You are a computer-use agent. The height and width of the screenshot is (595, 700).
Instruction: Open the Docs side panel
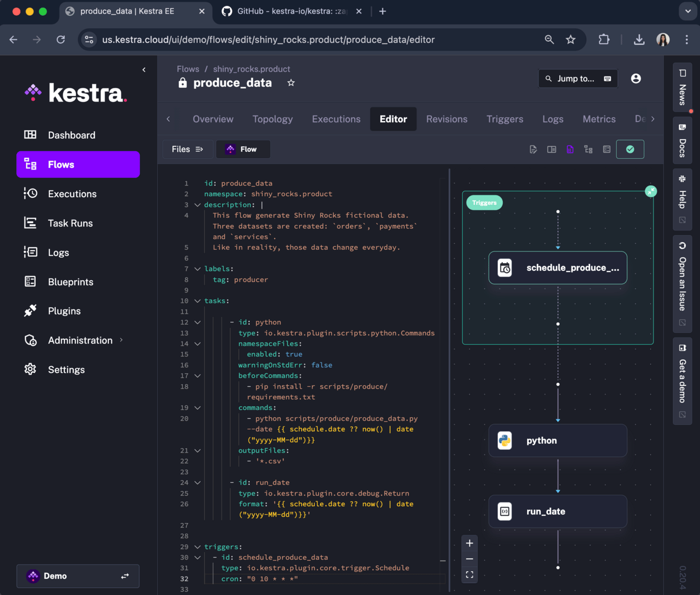[682, 140]
